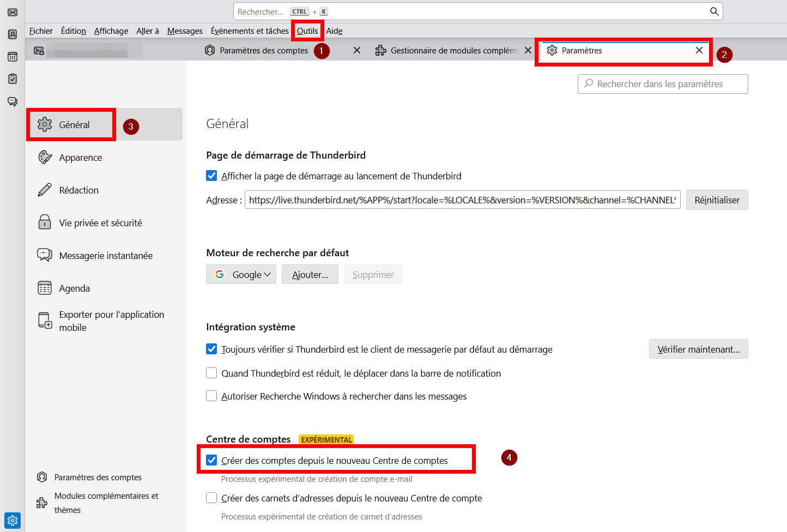Toggle Afficher la page de démarrage checkbox
The width and height of the screenshot is (787, 532).
[211, 176]
